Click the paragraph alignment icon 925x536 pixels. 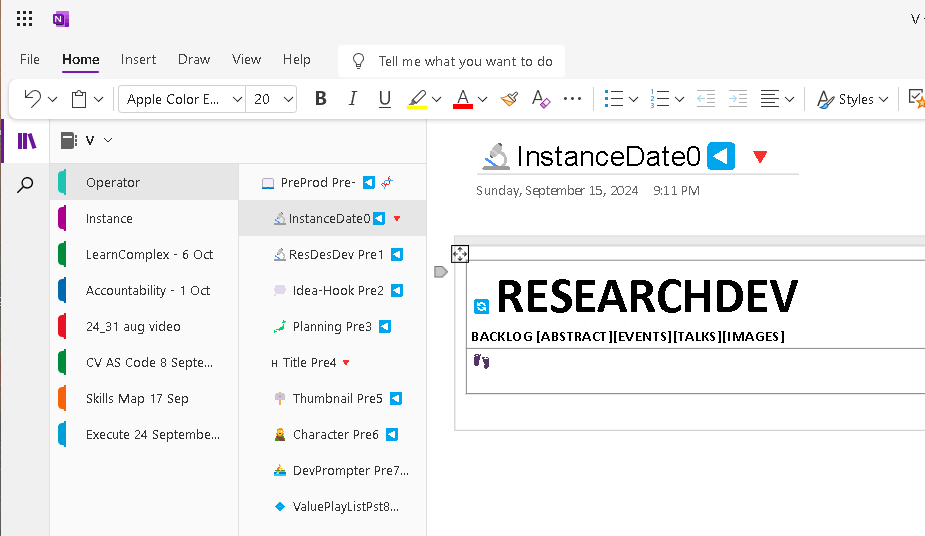click(x=770, y=98)
